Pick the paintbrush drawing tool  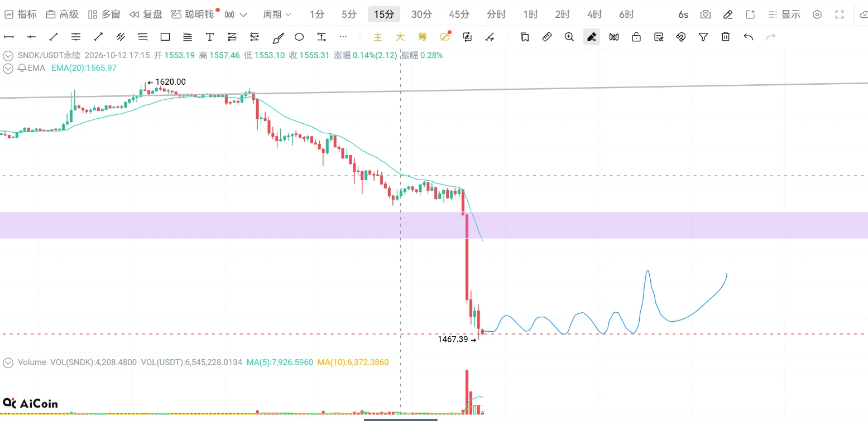pyautogui.click(x=277, y=37)
